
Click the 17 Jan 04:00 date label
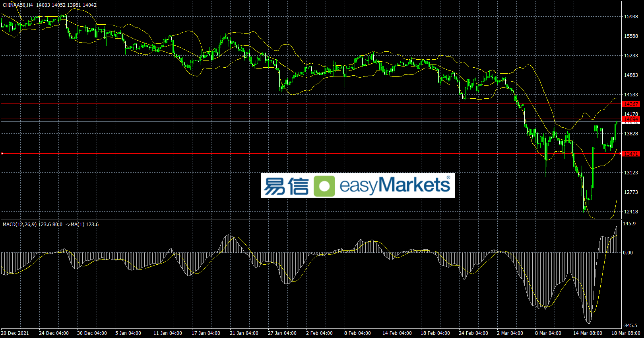206,333
